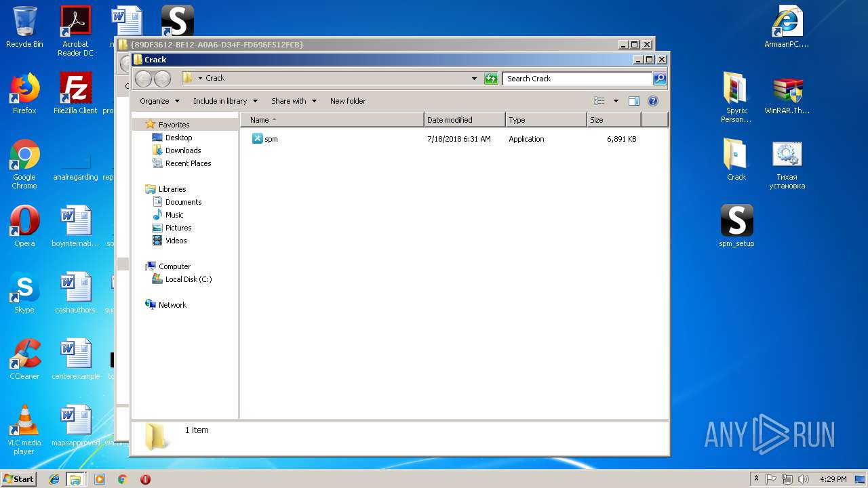868x488 pixels.
Task: Open Music library
Action: 174,215
